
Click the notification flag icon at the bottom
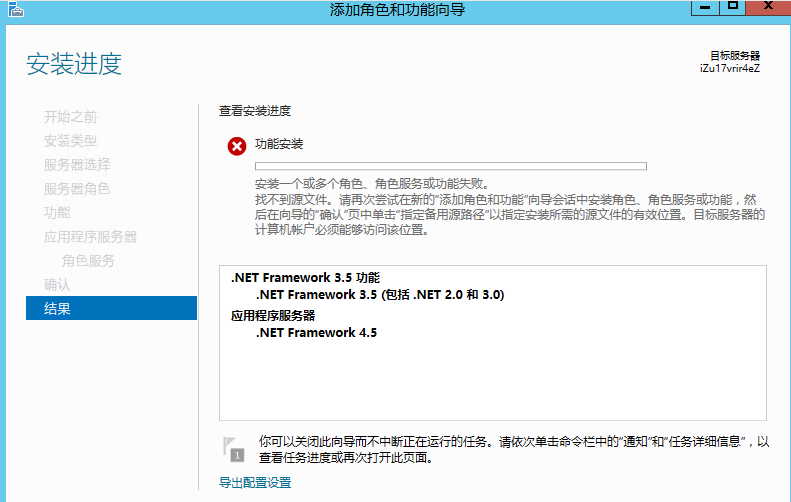coord(233,448)
